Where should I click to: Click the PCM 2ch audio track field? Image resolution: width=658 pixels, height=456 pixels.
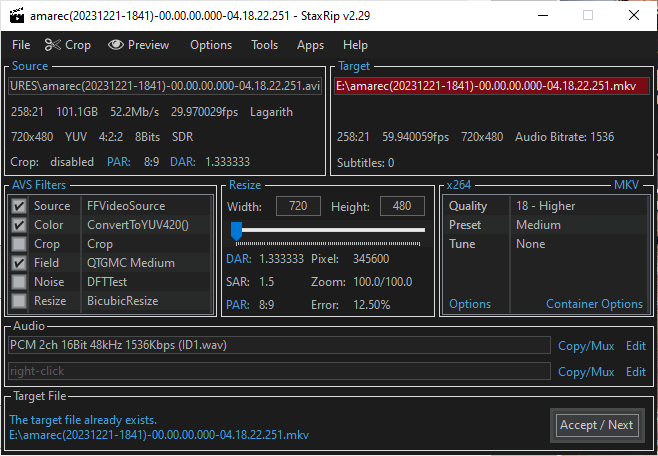coord(279,345)
